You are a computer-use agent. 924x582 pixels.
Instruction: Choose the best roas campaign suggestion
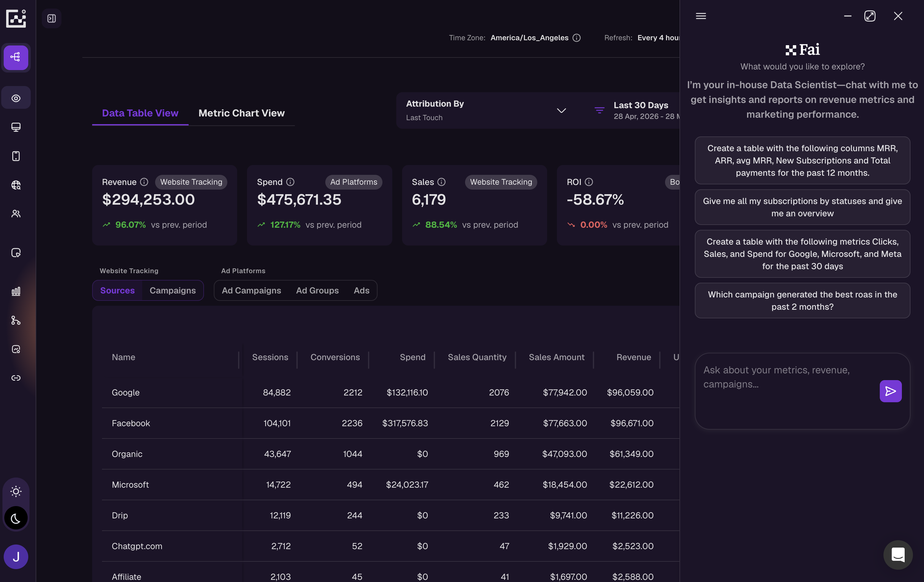[x=802, y=301]
